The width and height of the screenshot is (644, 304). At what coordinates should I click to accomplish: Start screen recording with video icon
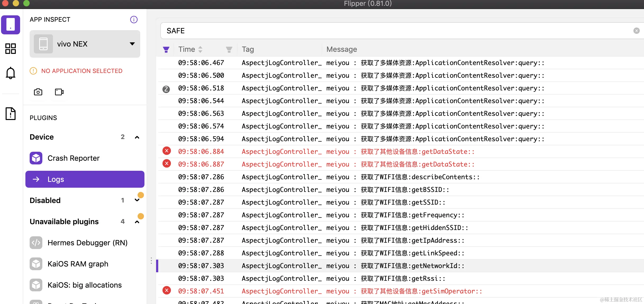pos(59,92)
